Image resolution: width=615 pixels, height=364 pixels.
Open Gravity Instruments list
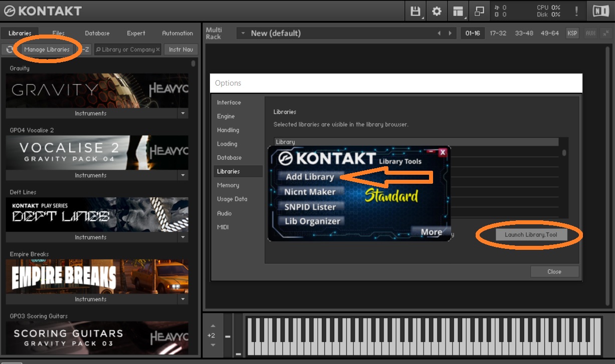coord(91,114)
